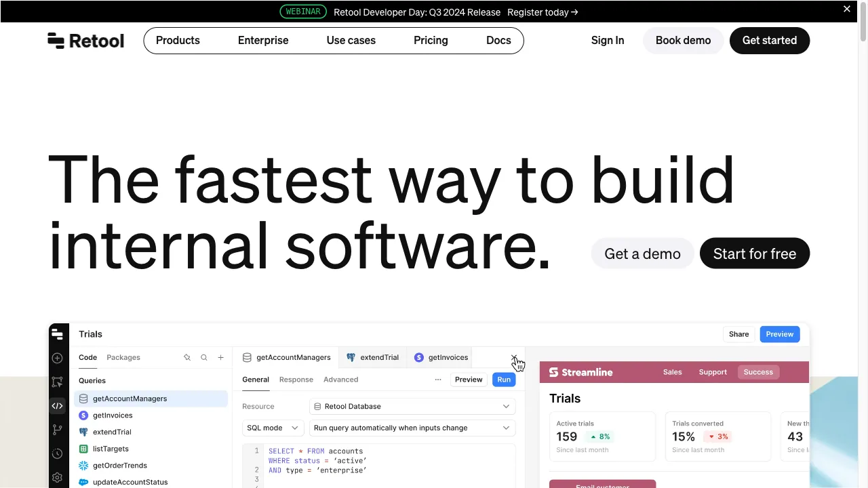868x488 pixels.
Task: Click the Streamline logo in the app preview
Action: click(x=580, y=372)
